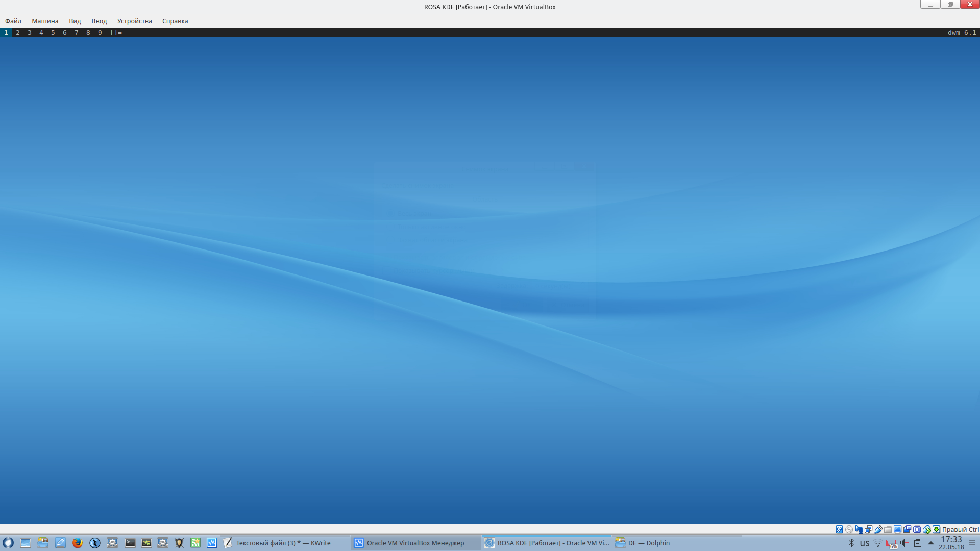This screenshot has width=980, height=551.
Task: Open the ROSA application launcher menu
Action: point(8,543)
